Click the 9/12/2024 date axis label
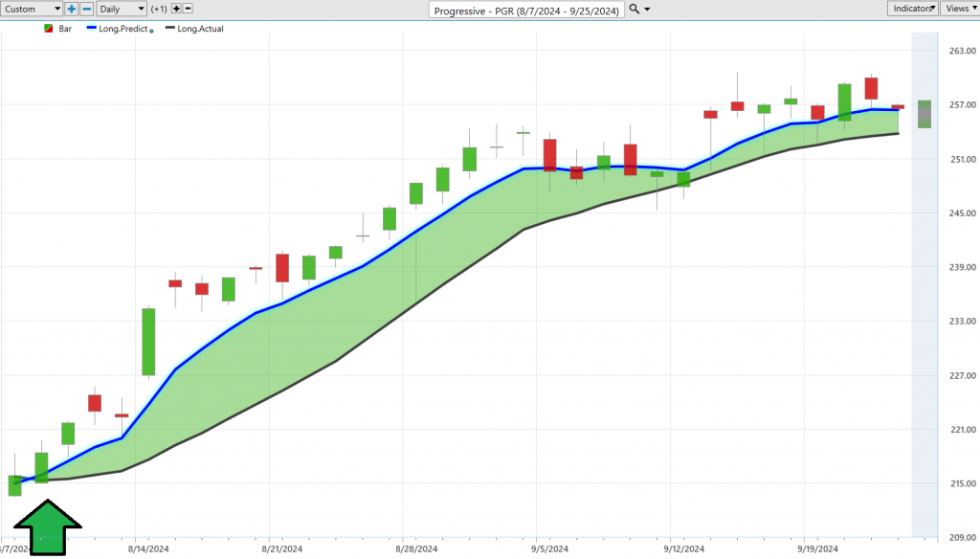 click(683, 549)
